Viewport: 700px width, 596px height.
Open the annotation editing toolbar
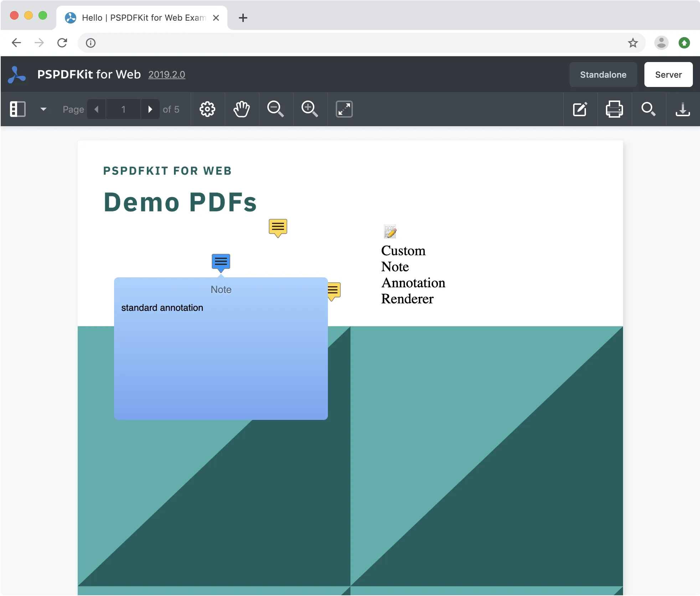(580, 109)
